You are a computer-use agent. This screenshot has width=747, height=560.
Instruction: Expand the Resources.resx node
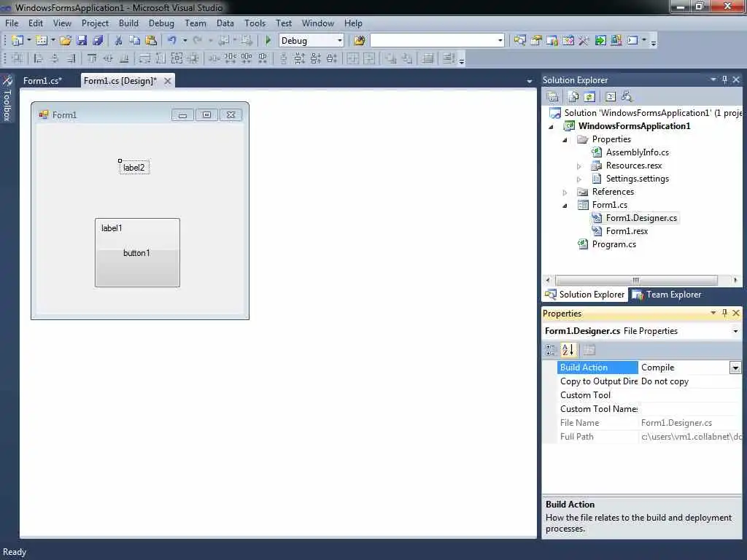coord(578,166)
